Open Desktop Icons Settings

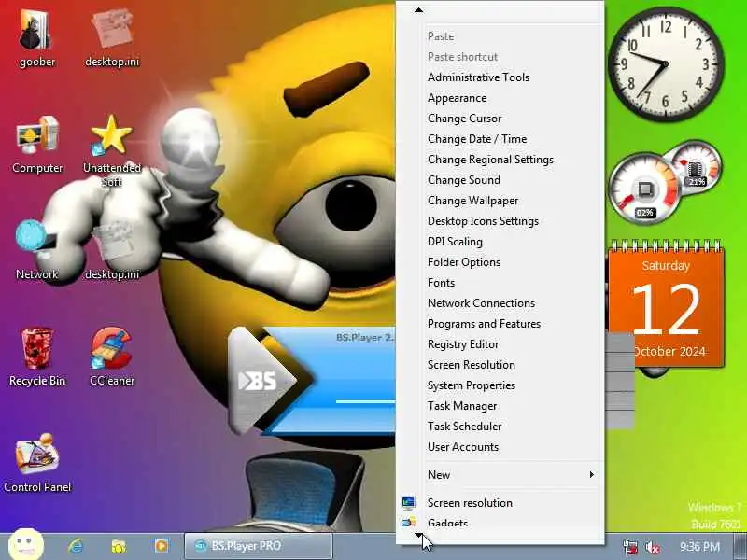(x=483, y=221)
